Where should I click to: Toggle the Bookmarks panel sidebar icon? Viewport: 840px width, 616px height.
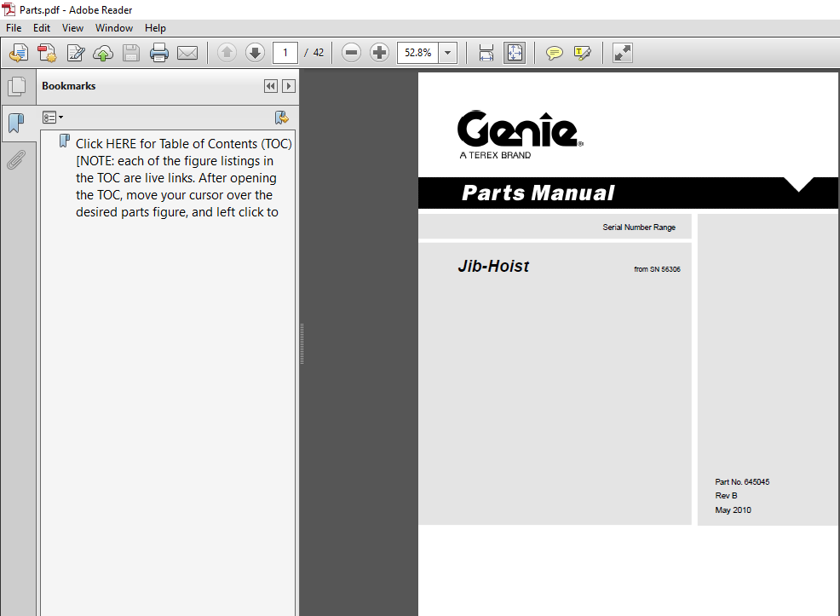click(x=16, y=124)
